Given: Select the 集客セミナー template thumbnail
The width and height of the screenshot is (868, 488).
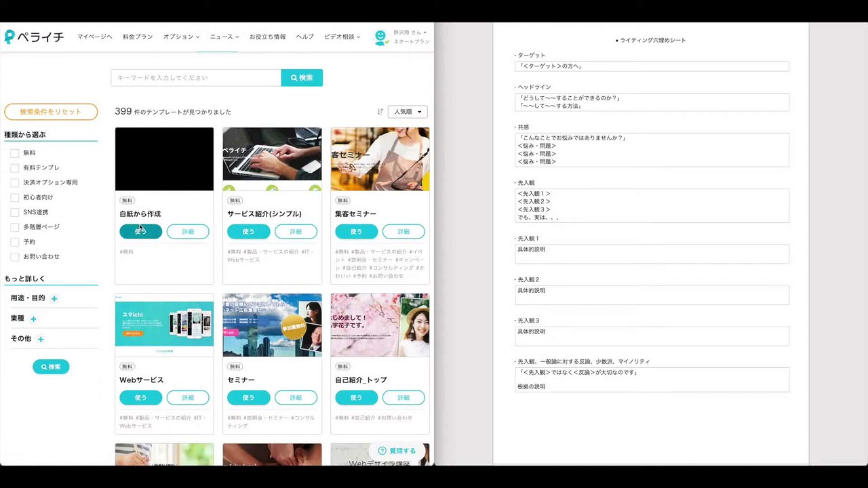Looking at the screenshot, I should coord(380,159).
